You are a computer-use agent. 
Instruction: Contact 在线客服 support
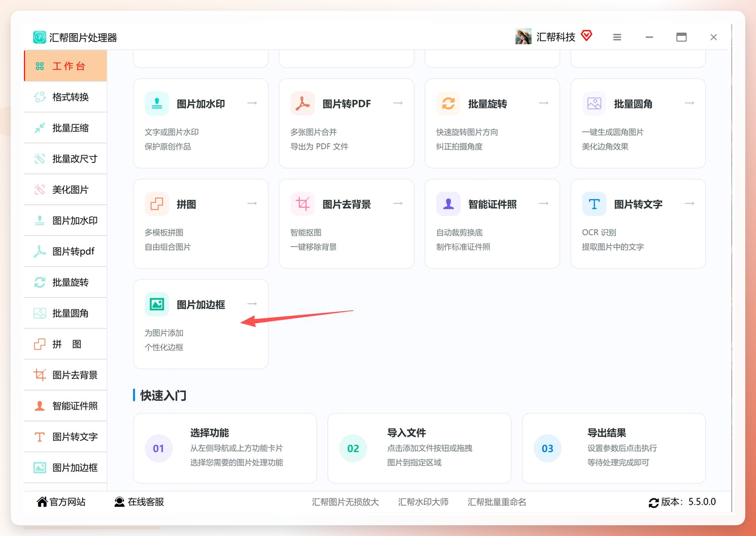139,502
